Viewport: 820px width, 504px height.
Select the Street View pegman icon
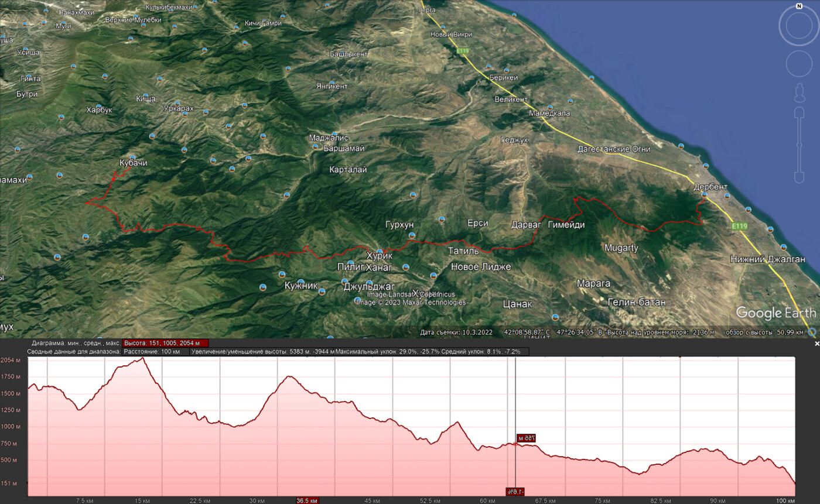click(799, 92)
